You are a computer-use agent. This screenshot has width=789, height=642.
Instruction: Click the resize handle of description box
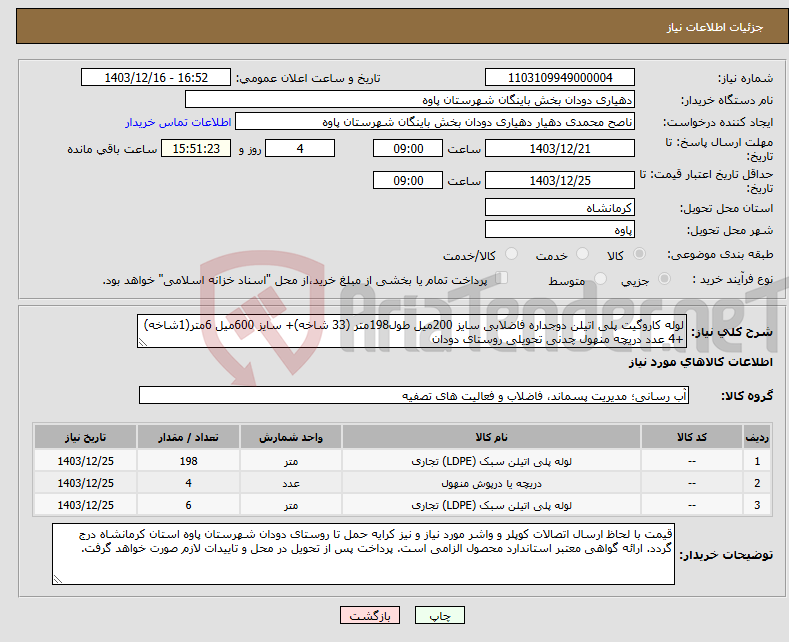click(x=143, y=342)
